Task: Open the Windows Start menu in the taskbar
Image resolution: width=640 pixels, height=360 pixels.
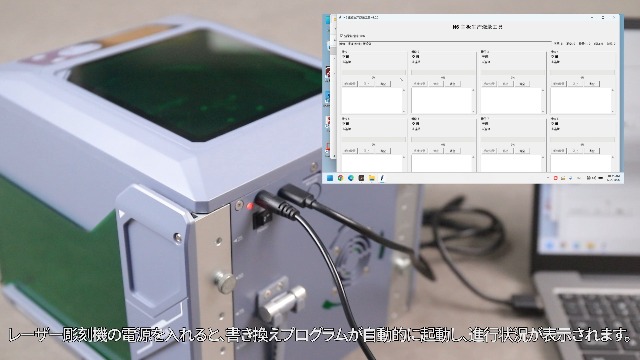Action: 330,178
